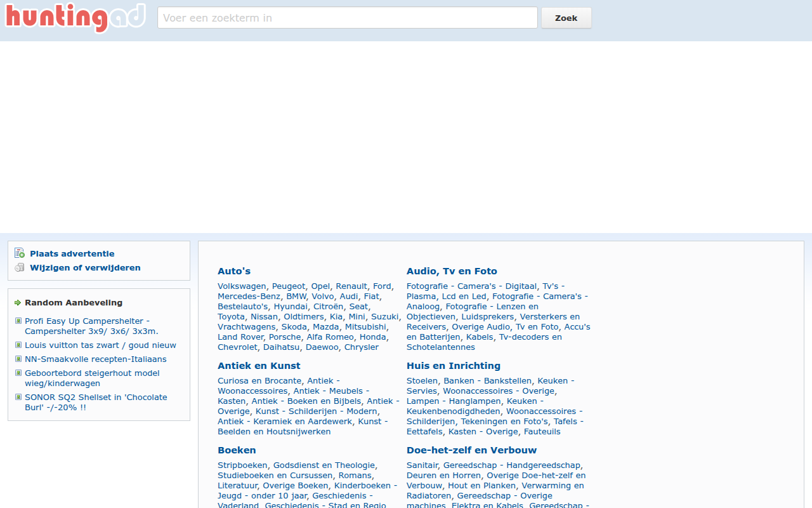This screenshot has width=812, height=508.
Task: Open Godsdienst en Theologie link
Action: click(324, 465)
